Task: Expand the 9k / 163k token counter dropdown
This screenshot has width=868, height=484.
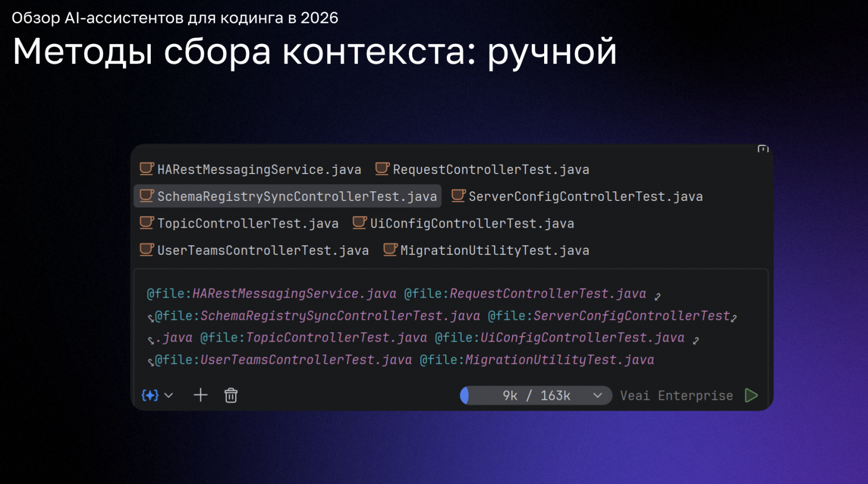Action: [598, 395]
